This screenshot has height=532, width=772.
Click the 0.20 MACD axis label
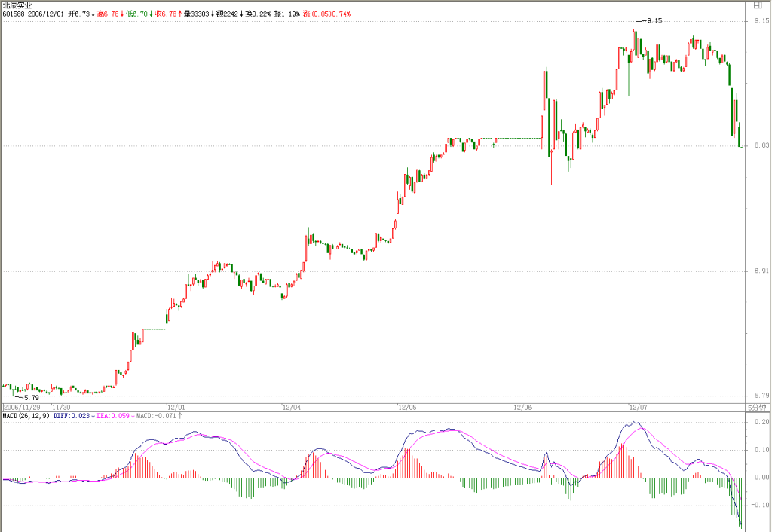click(761, 422)
